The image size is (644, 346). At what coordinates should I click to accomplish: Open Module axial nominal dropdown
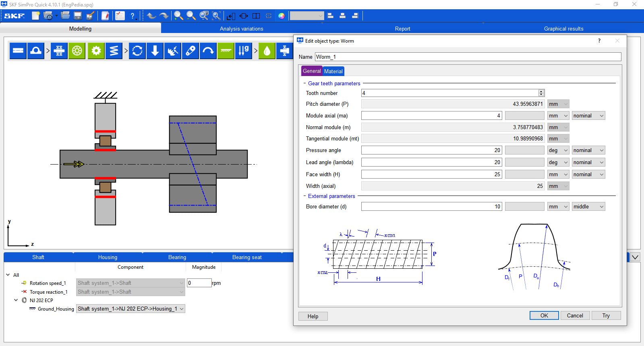(588, 115)
